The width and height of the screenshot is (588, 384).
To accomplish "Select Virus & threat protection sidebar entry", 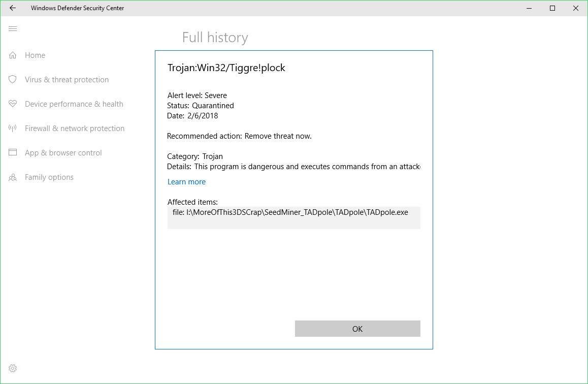I will click(x=67, y=79).
